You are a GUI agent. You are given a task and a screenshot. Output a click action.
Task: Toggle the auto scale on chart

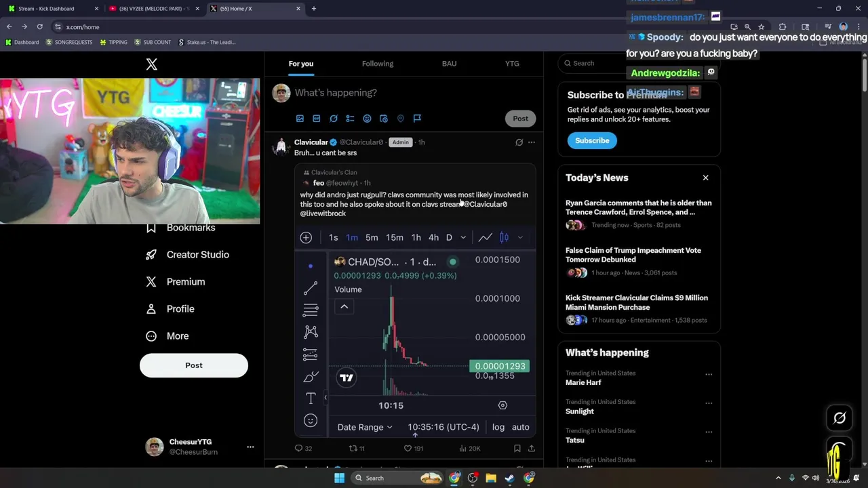point(521,427)
